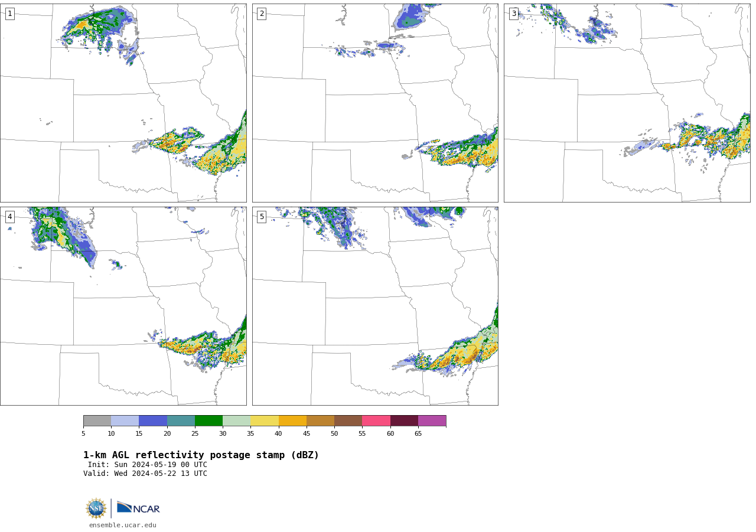Click the 'Init: Sun 2024-05-19 00 UTC' text
The image size is (756, 532).
pos(148,465)
